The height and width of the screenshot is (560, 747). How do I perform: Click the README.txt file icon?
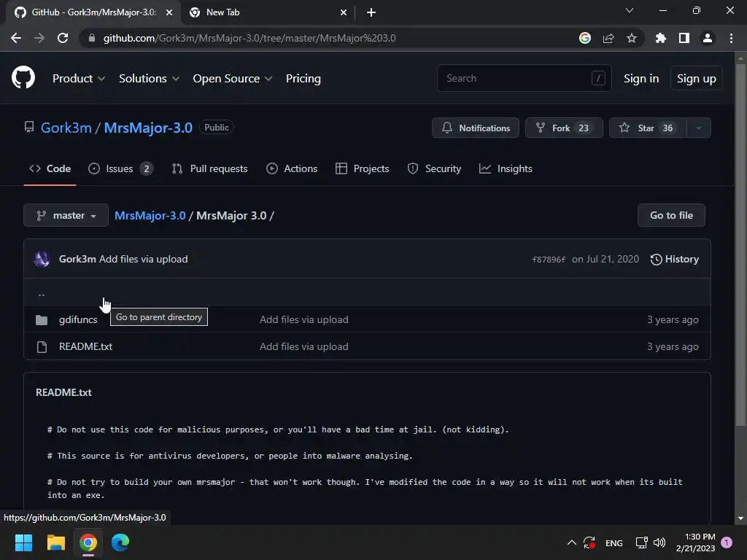[42, 346]
